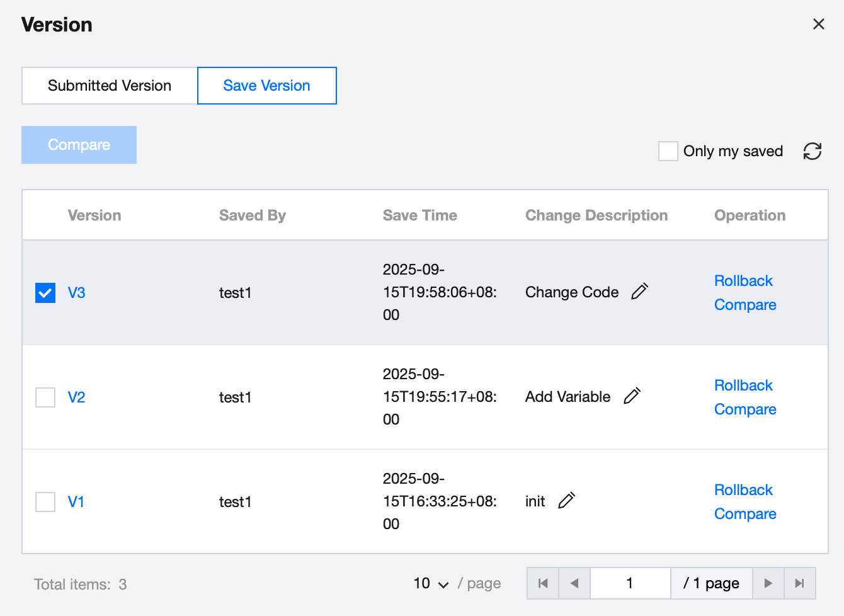Image resolution: width=844 pixels, height=616 pixels.
Task: Uncheck the V3 version checkbox
Action: [45, 293]
